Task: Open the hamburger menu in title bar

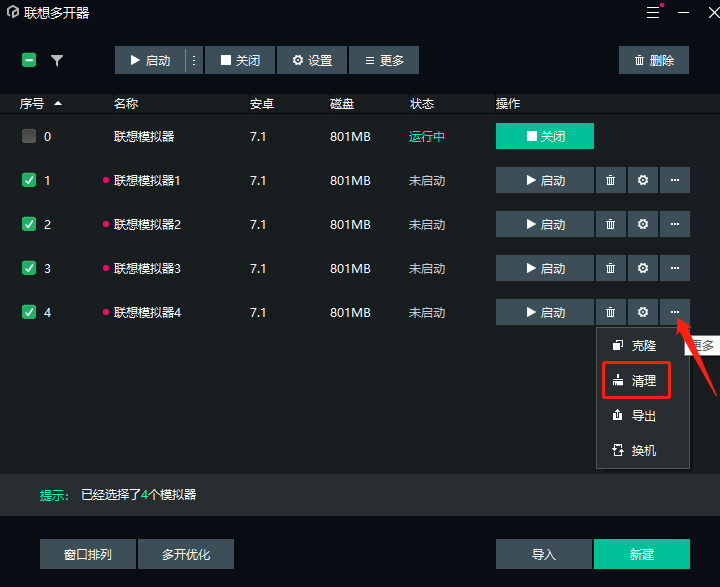Action: tap(653, 12)
